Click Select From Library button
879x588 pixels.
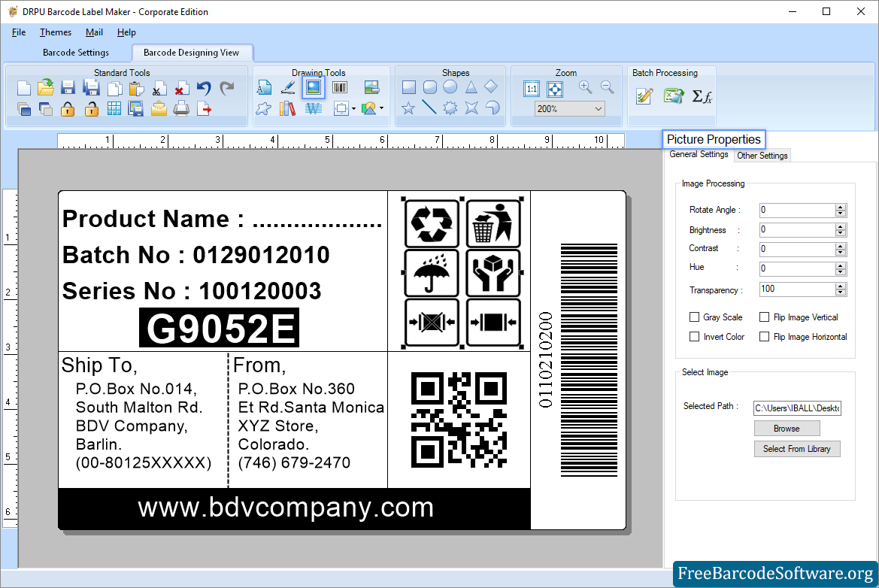pyautogui.click(x=796, y=449)
